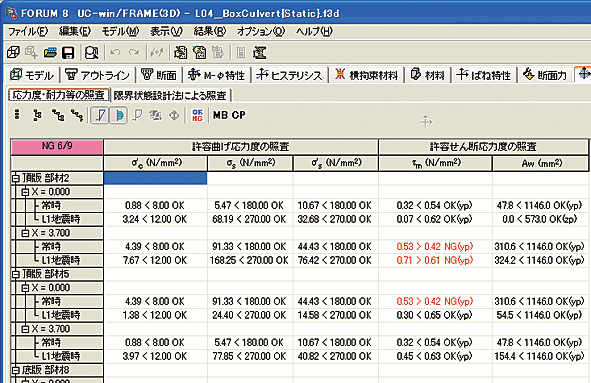Select the 限界状態設計法による照査 sub-tab
This screenshot has height=383, width=591.
click(170, 95)
